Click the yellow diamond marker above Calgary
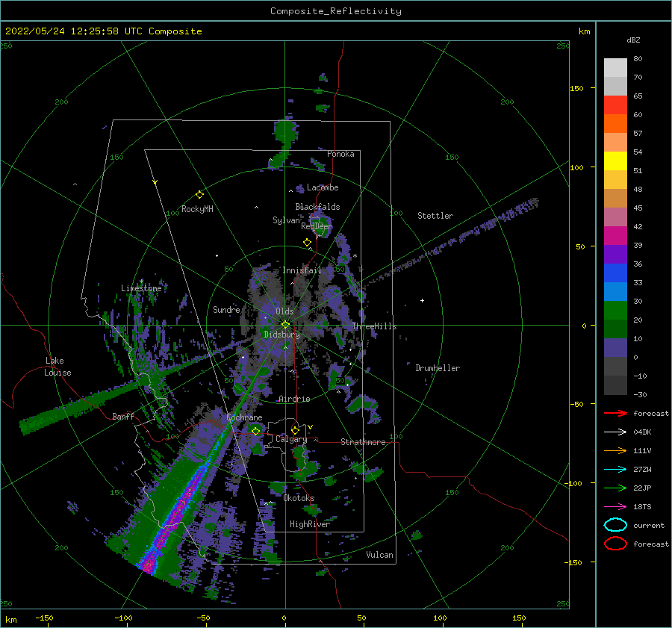 [295, 430]
